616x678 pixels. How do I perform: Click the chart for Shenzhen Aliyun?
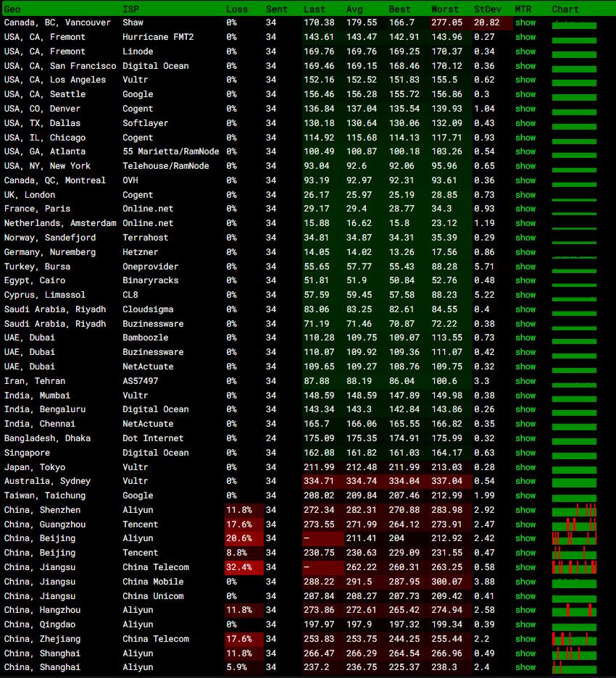574,510
